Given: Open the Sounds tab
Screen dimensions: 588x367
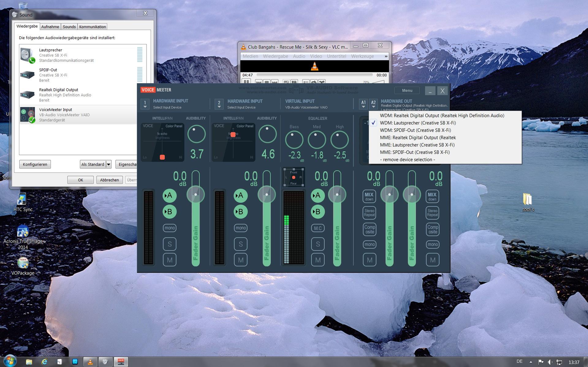Looking at the screenshot, I should pyautogui.click(x=69, y=27).
